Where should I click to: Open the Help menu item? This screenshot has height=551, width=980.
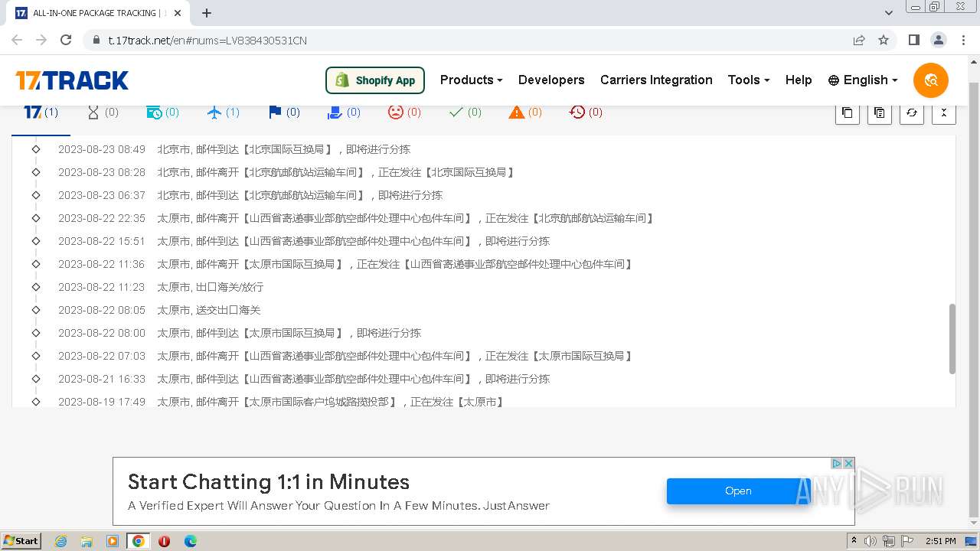coord(799,80)
